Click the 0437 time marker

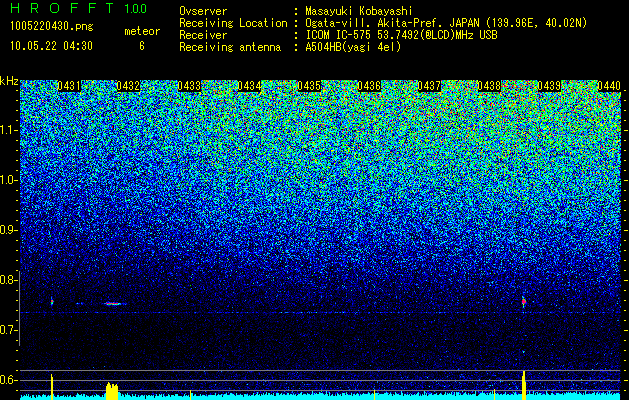[429, 86]
